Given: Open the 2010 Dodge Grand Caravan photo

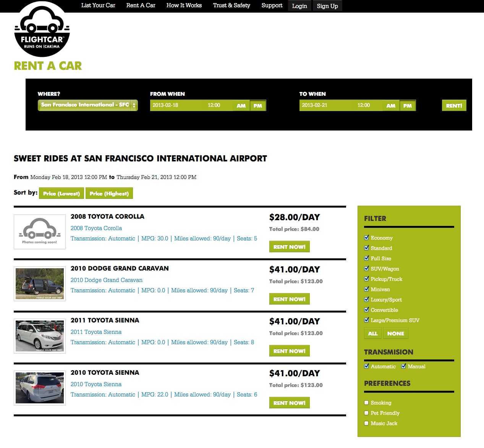Looking at the screenshot, I should (40, 284).
